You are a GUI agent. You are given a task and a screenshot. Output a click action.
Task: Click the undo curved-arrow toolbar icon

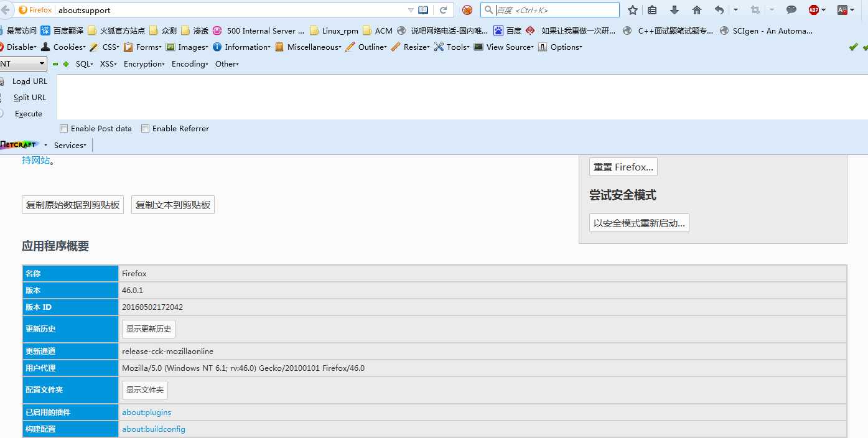(719, 10)
